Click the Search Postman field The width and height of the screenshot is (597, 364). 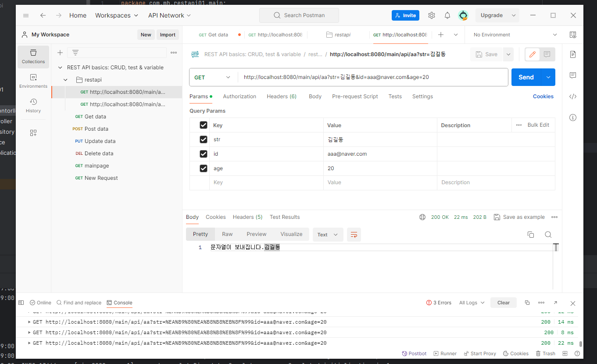click(299, 15)
